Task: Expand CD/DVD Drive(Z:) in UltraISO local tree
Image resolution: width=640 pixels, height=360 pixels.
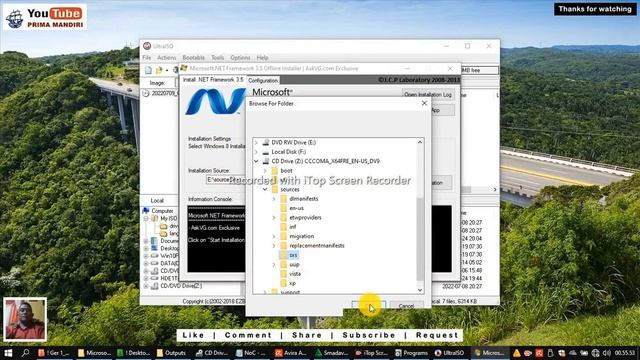Action: [x=146, y=286]
